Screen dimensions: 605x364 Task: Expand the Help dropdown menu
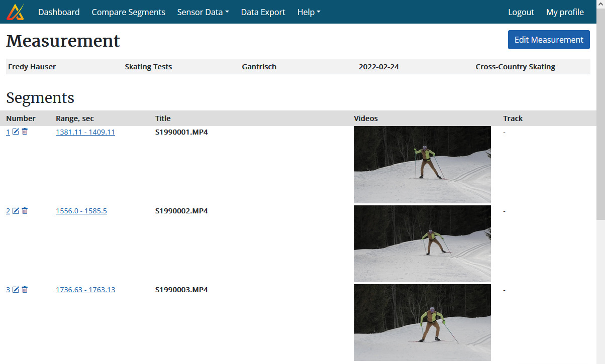click(x=308, y=12)
